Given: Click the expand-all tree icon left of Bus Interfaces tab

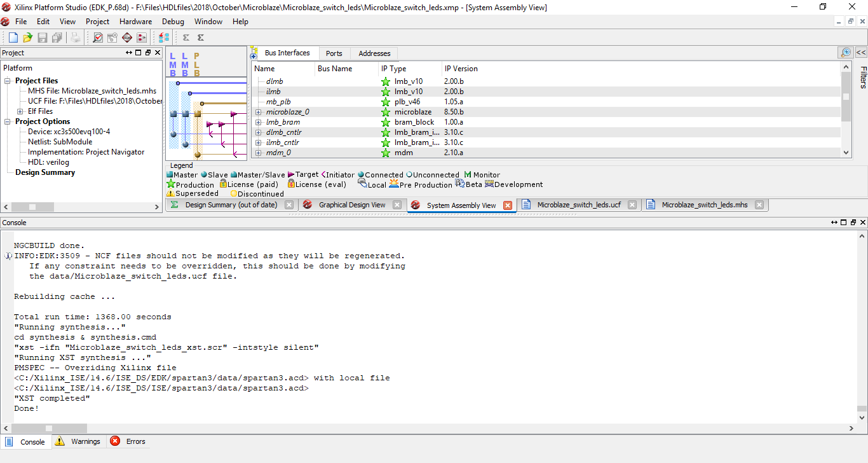Looking at the screenshot, I should 254,53.
